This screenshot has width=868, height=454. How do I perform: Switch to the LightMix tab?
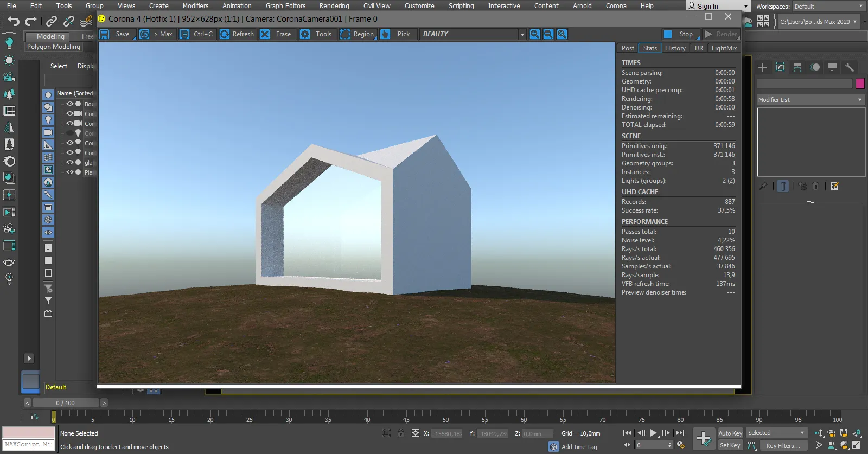coord(724,48)
